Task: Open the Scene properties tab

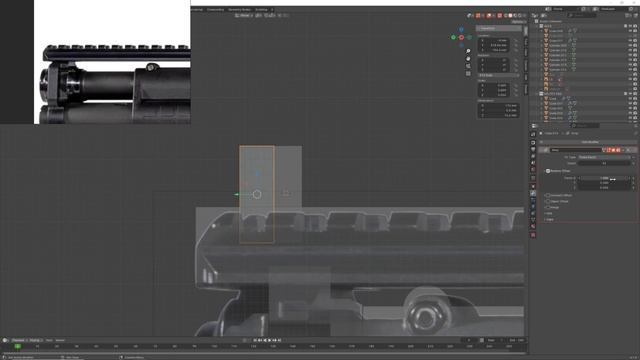Action: [533, 163]
